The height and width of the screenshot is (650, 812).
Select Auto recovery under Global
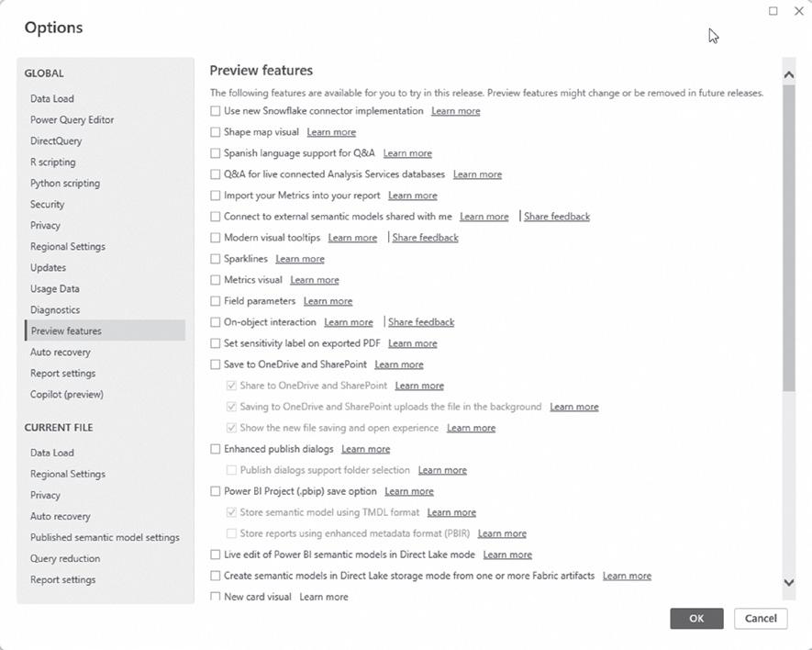(x=60, y=352)
